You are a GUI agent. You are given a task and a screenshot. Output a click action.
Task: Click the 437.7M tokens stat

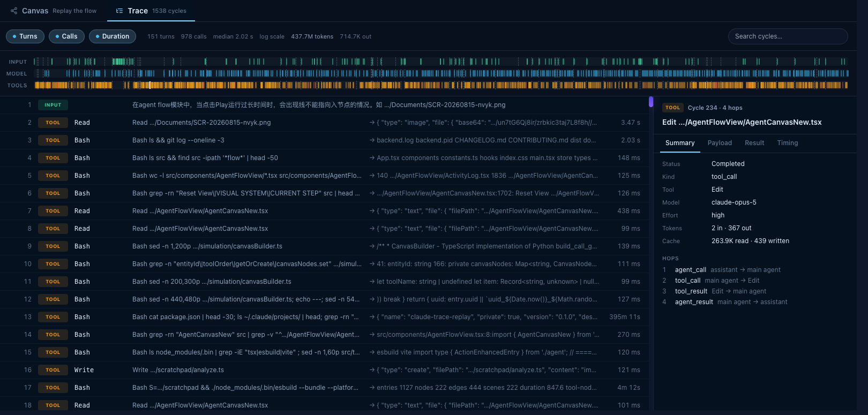pyautogui.click(x=312, y=36)
